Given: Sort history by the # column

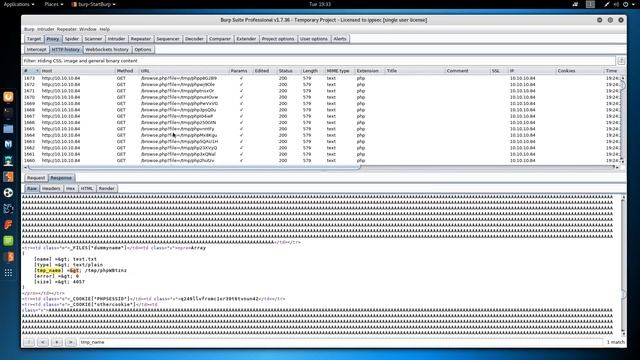Looking at the screenshot, I should click(x=31, y=71).
